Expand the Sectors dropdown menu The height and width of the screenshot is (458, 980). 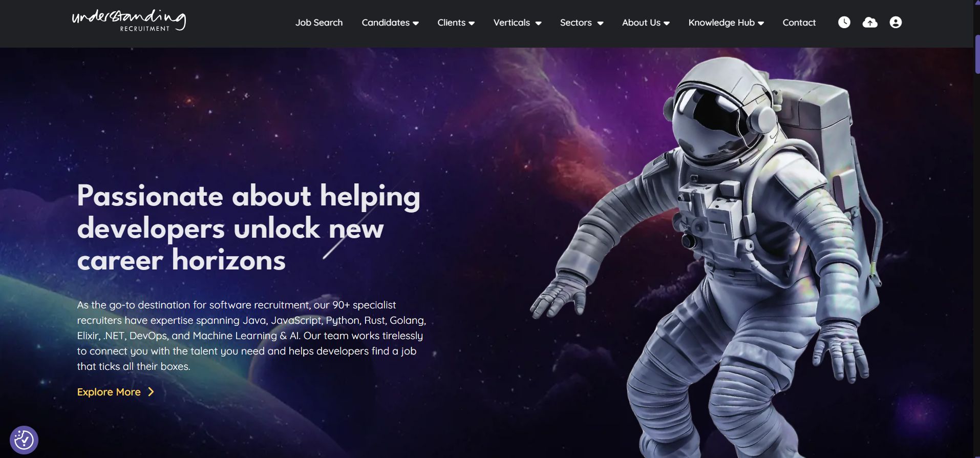pyautogui.click(x=582, y=23)
